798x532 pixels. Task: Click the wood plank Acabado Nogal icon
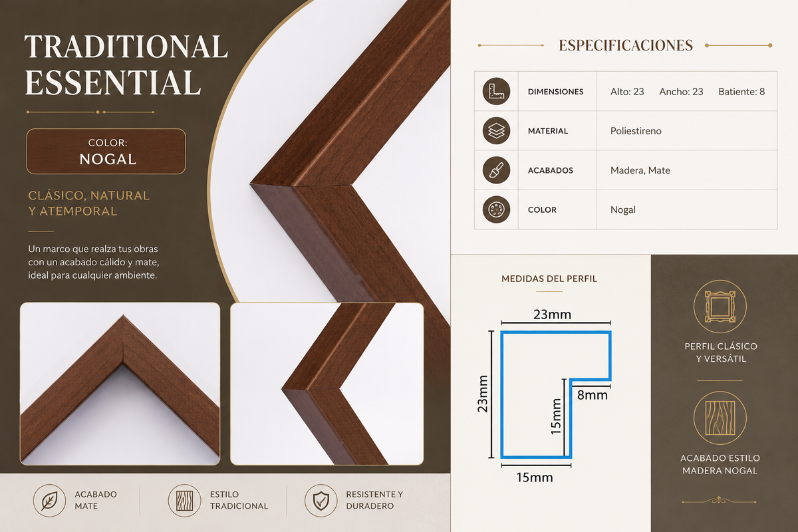tap(720, 418)
